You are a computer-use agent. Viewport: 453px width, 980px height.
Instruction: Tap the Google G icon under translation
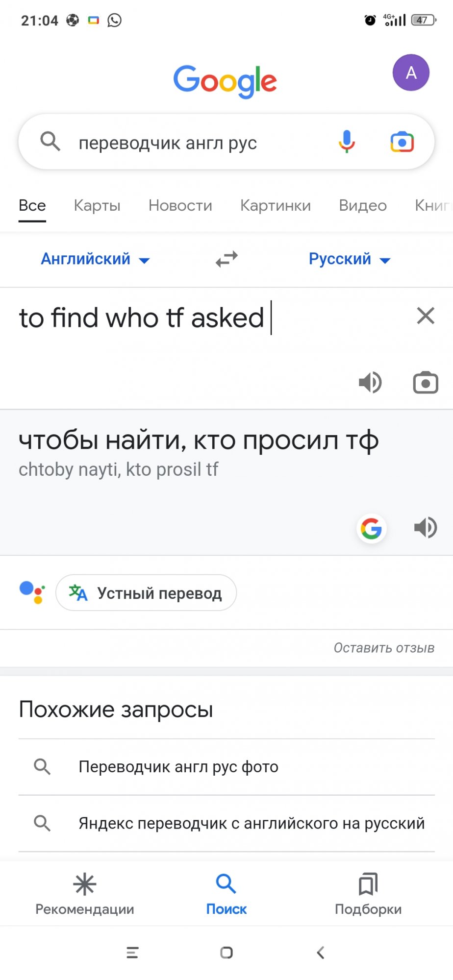pyautogui.click(x=371, y=529)
